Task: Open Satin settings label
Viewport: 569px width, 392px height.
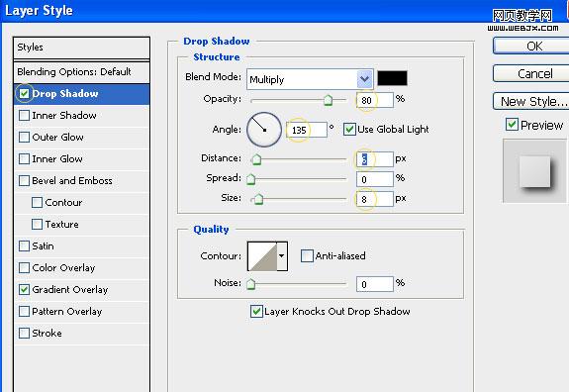Action: pos(43,246)
